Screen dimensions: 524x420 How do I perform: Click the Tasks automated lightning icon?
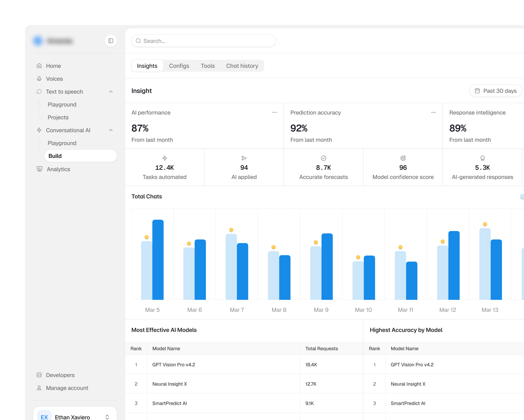click(165, 158)
